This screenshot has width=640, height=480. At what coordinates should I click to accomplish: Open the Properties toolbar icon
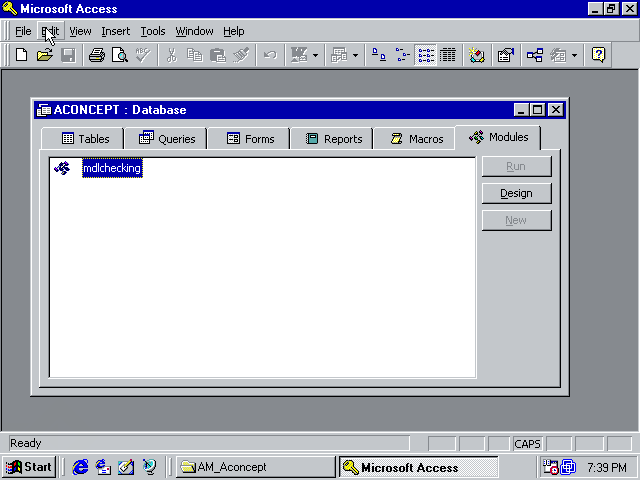click(505, 55)
